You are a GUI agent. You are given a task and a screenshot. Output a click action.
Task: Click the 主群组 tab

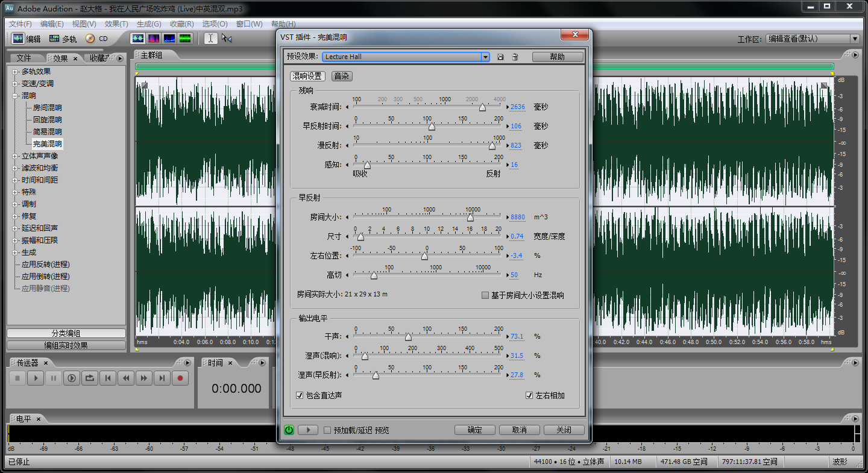pyautogui.click(x=152, y=55)
